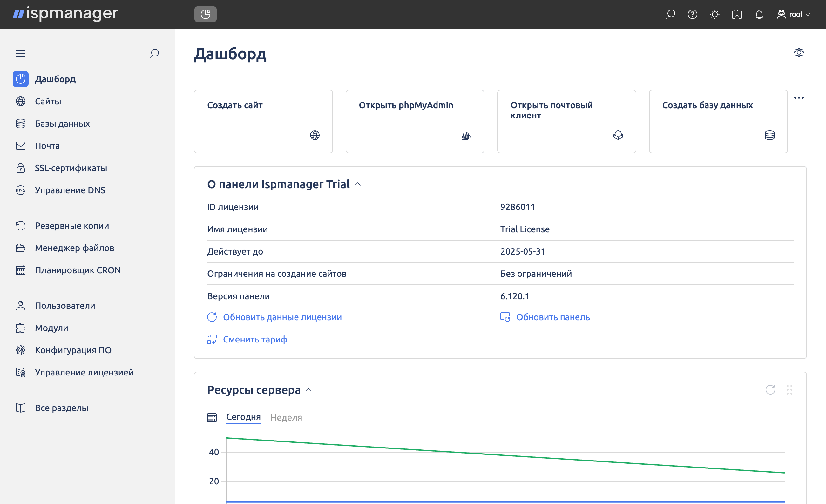Click the date 2025-05-31
This screenshot has width=826, height=504.
523,251
